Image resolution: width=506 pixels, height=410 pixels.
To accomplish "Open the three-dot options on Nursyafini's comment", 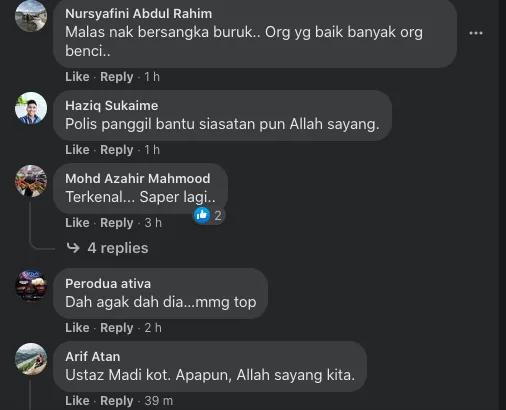I will (476, 33).
